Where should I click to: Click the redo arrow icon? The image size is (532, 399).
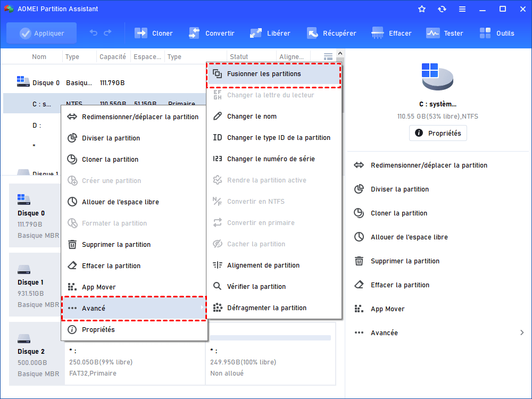coord(107,32)
